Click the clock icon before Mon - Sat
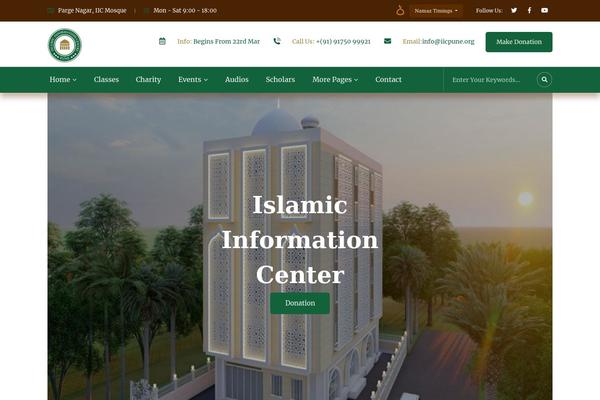 (146, 10)
